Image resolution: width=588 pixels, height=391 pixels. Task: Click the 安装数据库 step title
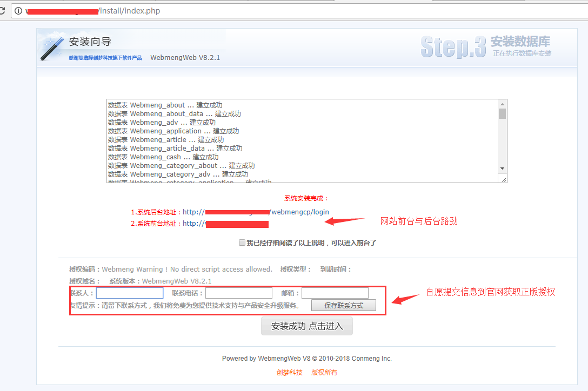pyautogui.click(x=520, y=41)
